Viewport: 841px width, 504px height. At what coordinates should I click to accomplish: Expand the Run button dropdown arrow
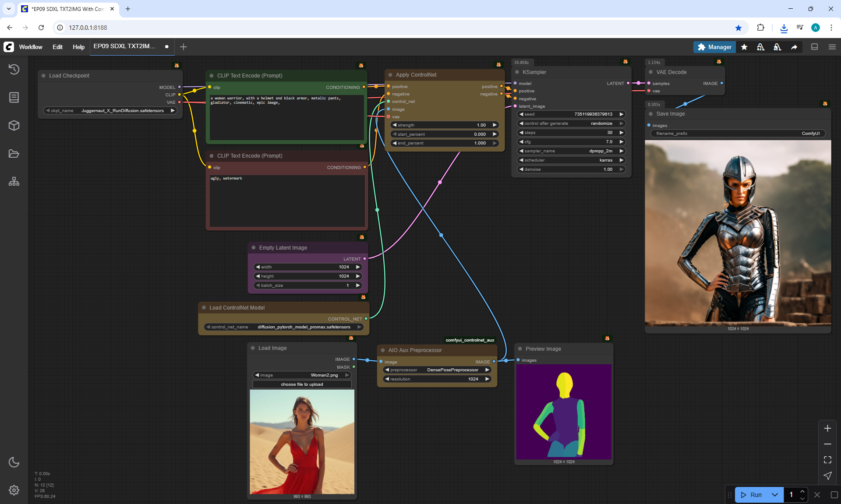point(775,495)
